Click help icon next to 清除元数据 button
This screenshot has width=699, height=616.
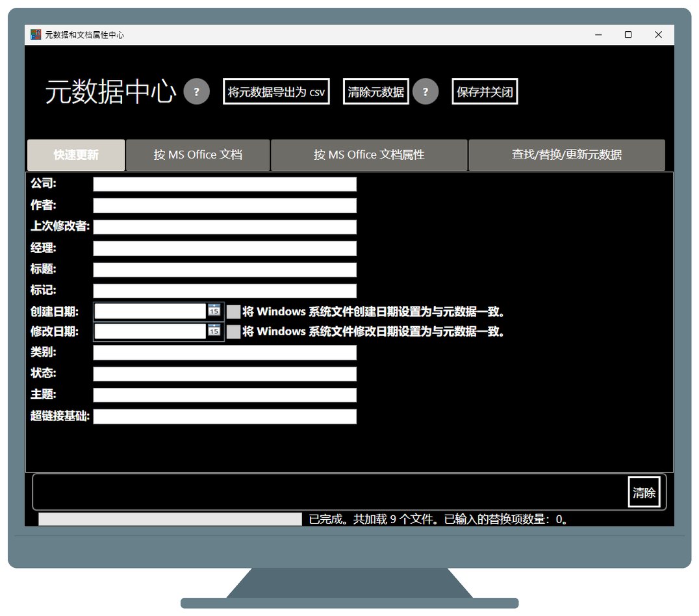click(x=426, y=92)
